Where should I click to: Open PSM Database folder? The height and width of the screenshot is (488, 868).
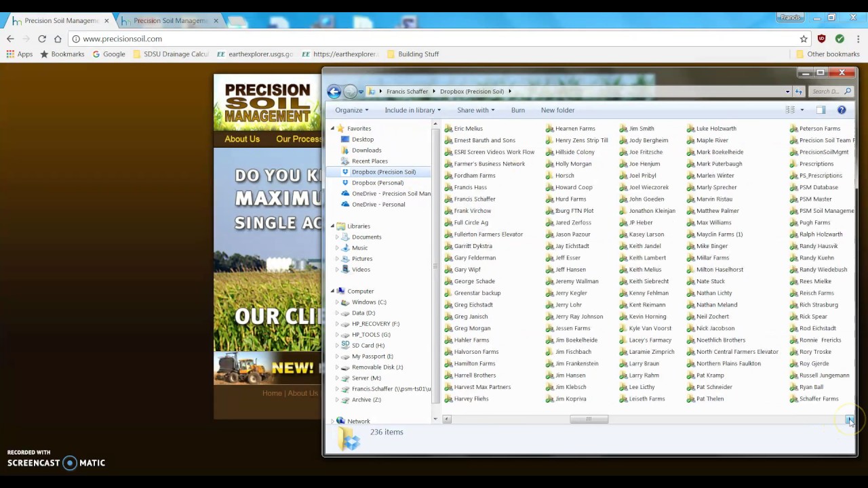coord(814,188)
